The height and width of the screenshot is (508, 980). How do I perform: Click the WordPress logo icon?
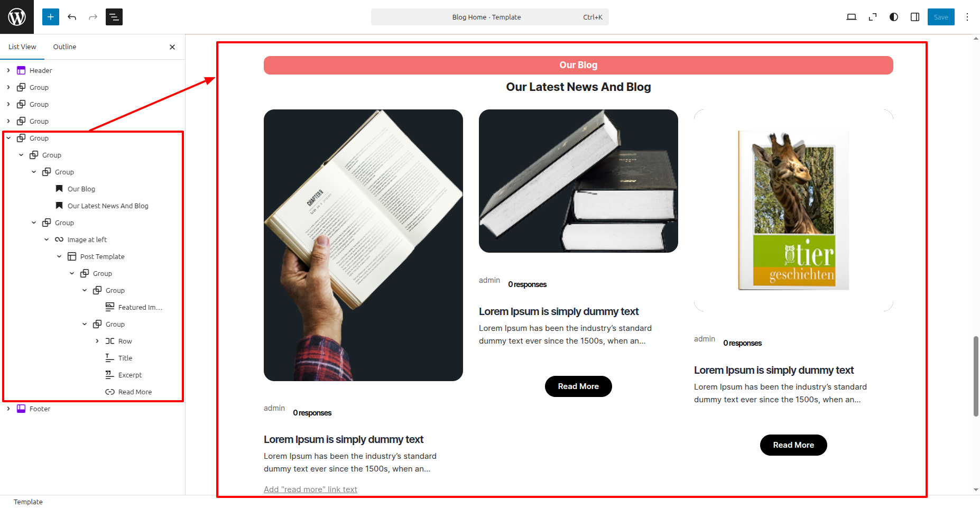coord(17,17)
